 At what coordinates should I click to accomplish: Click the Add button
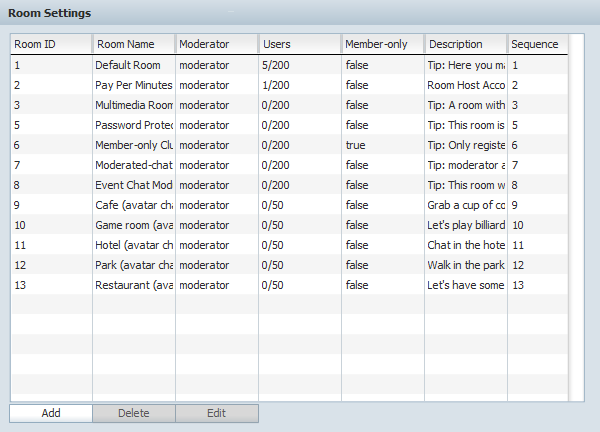(51, 413)
